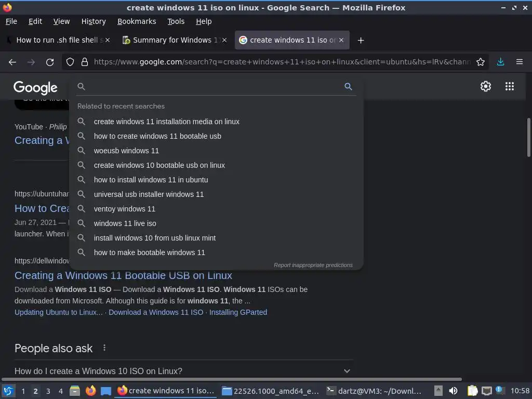
Task: Open the update notification tray icon
Action: 499,390
